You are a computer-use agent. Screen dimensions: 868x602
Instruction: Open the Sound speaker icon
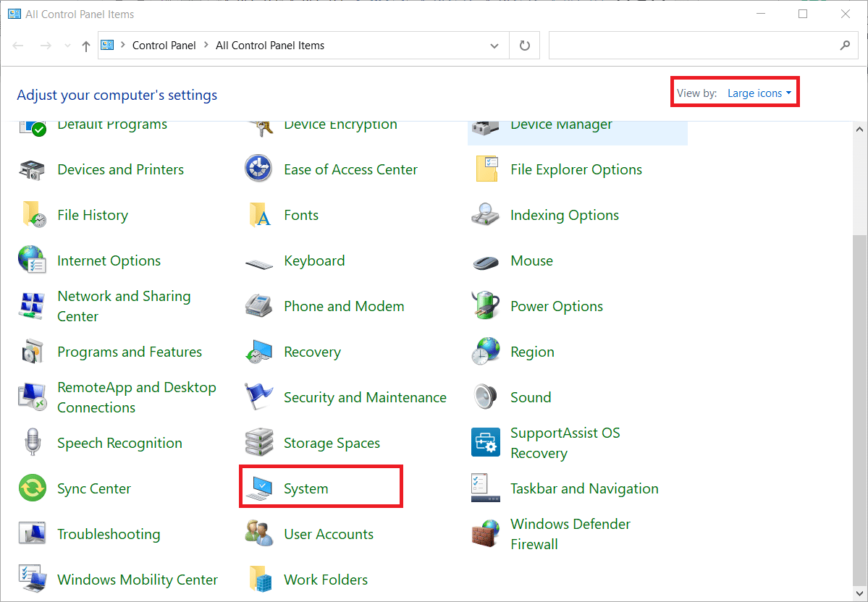(x=485, y=397)
